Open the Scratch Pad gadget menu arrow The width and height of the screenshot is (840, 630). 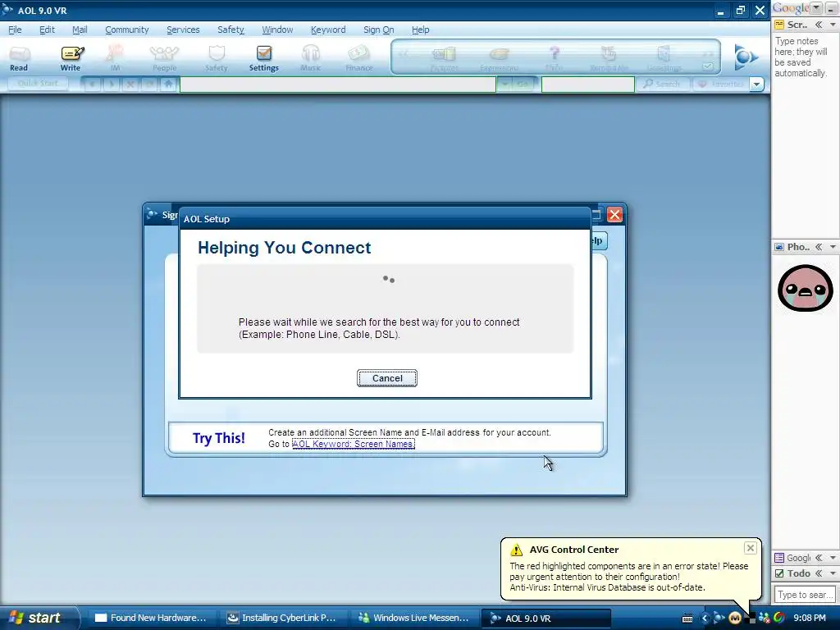833,25
